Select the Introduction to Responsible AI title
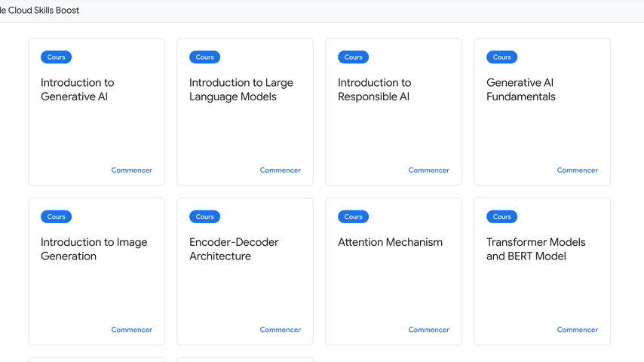Screen dimensions: 644x362 tap(375, 90)
